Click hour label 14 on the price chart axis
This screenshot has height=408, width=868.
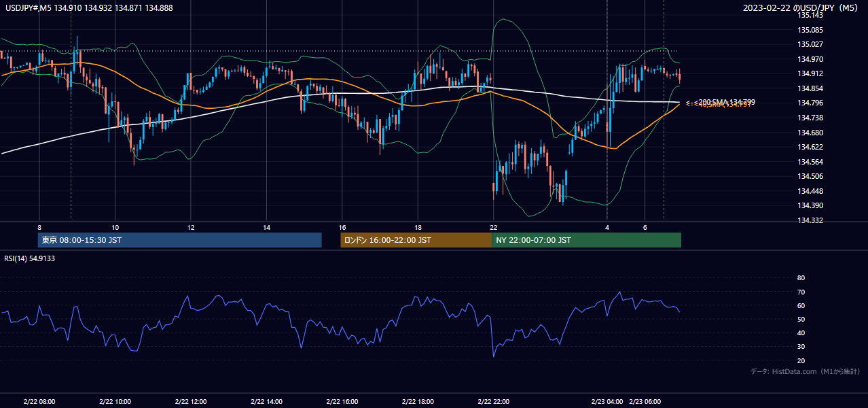point(267,227)
